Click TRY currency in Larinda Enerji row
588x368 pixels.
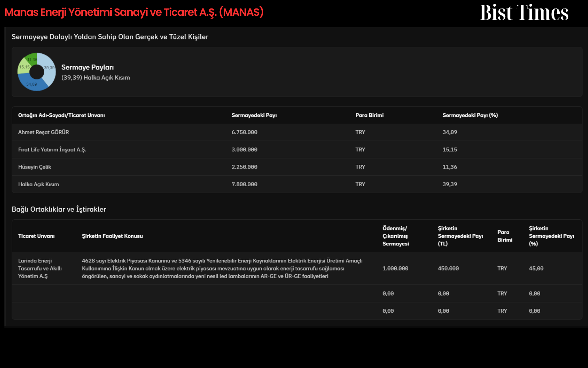[502, 268]
